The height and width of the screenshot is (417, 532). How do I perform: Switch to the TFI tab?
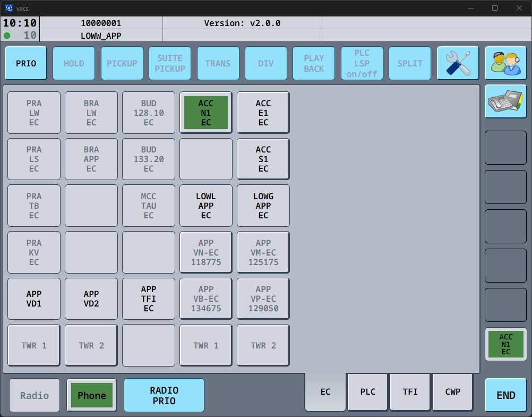[x=410, y=392]
